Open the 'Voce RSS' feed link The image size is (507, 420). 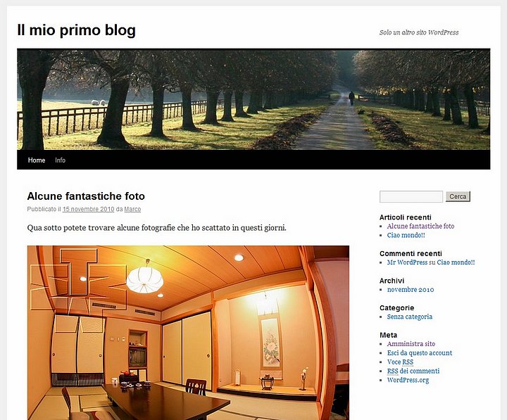(x=400, y=362)
